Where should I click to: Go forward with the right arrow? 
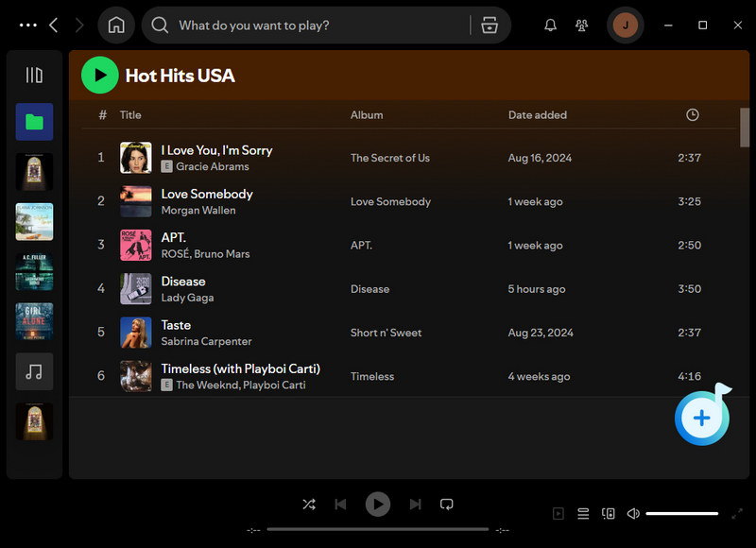(79, 26)
